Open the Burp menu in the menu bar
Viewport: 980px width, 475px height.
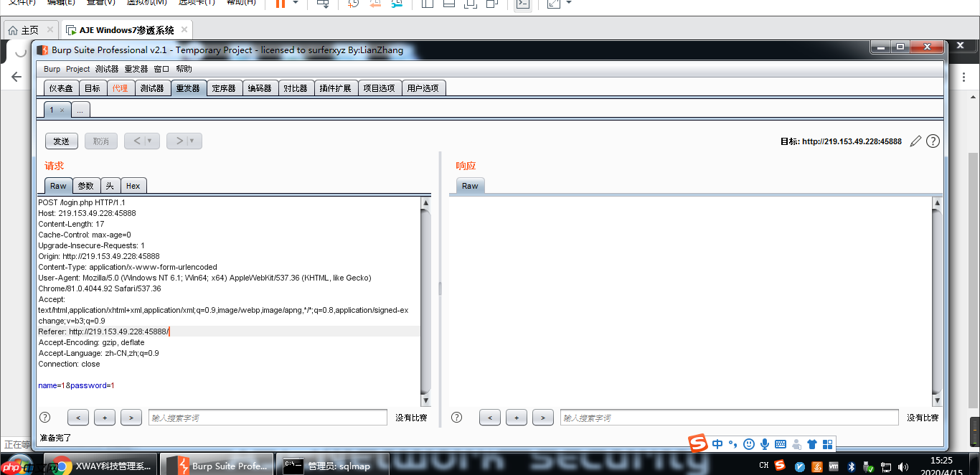51,69
